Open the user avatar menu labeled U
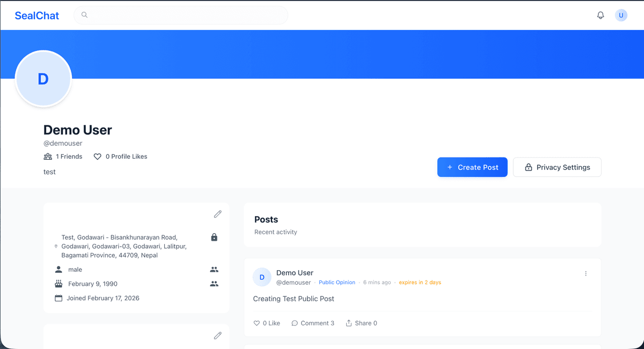Screen dimensions: 644x349 (x=621, y=15)
